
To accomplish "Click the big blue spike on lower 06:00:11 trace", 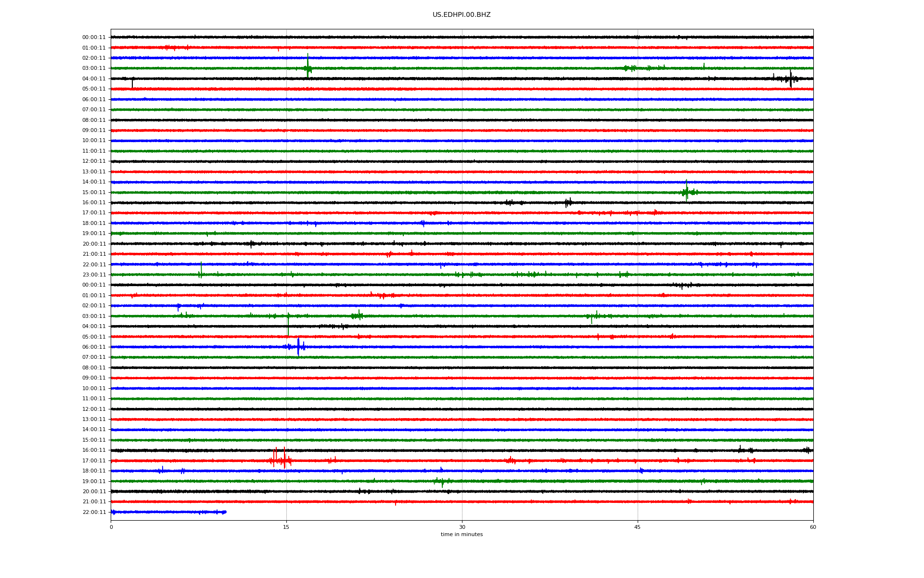I will coord(298,347).
